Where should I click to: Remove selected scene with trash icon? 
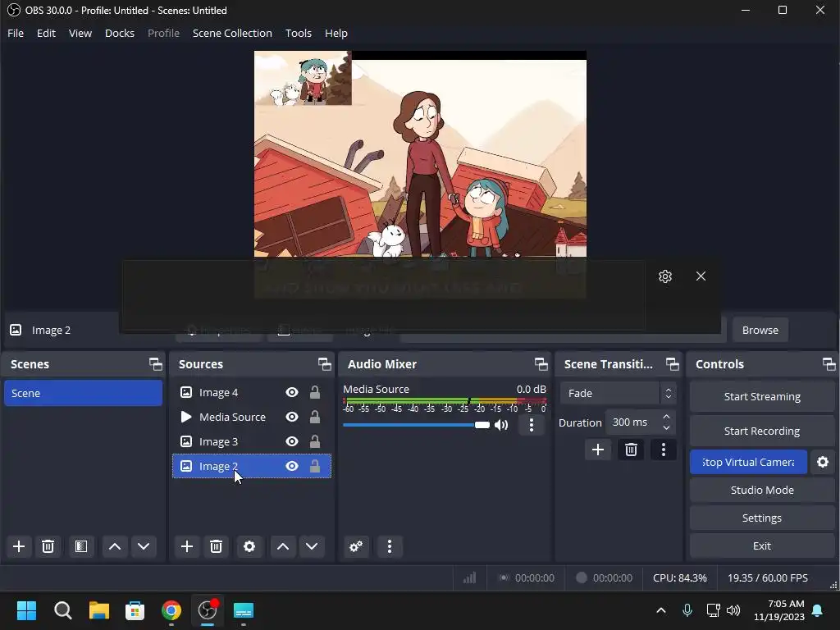coord(48,546)
